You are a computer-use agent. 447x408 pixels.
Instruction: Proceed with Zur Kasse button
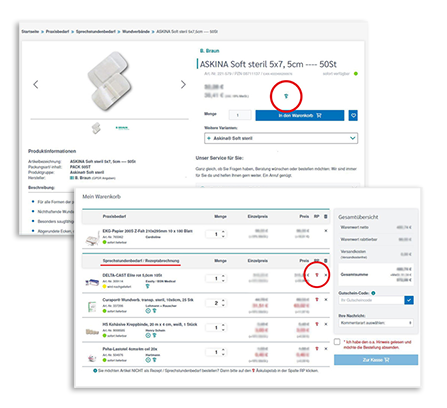click(376, 360)
